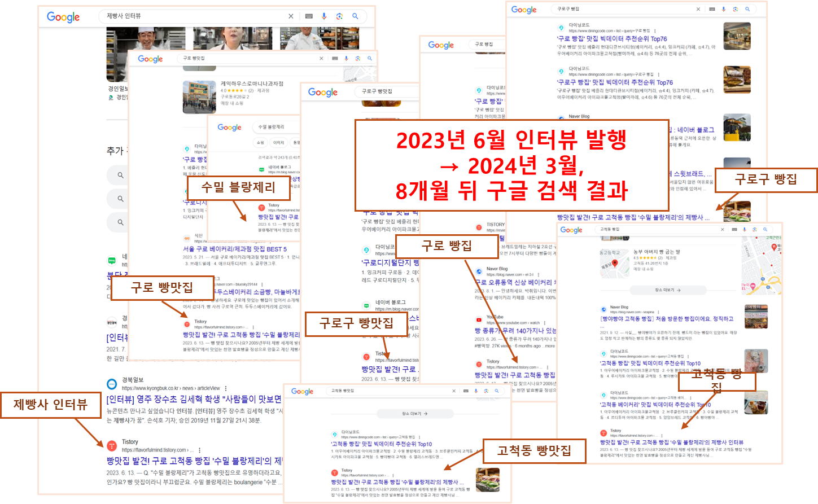
Task: Switch to the 이미지 filter chip
Action: click(x=279, y=143)
